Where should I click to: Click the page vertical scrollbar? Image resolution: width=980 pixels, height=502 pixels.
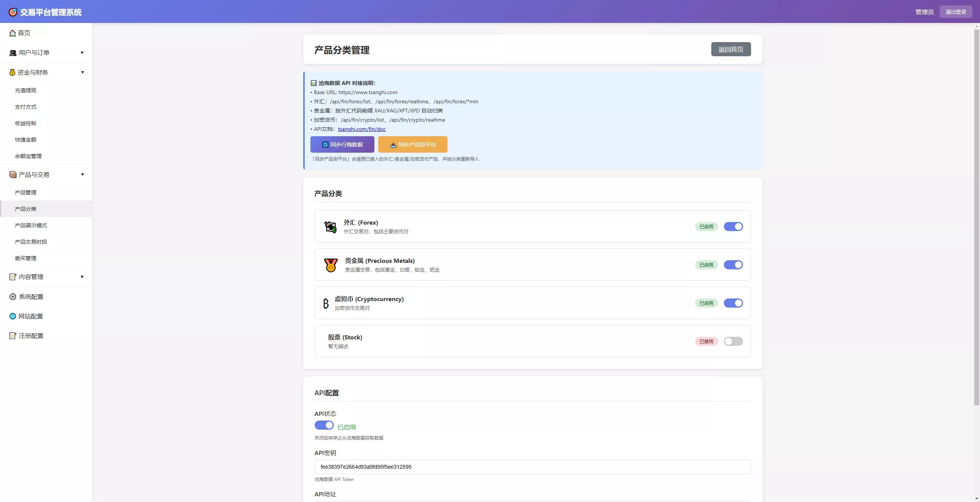pos(977,218)
